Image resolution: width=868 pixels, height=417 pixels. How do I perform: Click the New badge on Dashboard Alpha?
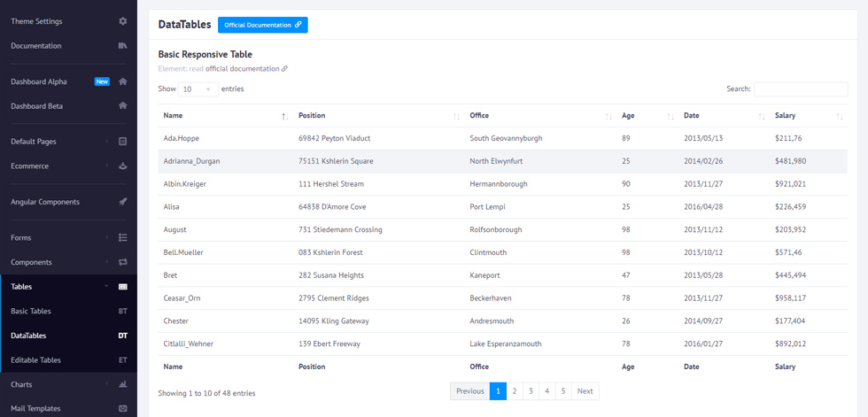point(102,81)
